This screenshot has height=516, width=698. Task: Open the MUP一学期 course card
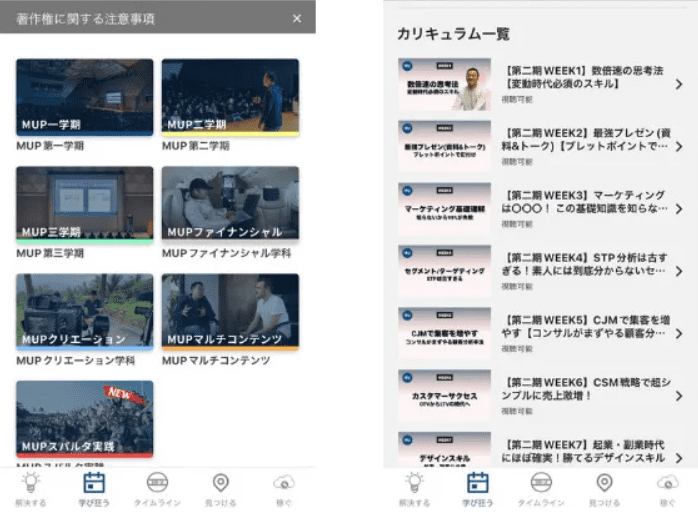85,97
